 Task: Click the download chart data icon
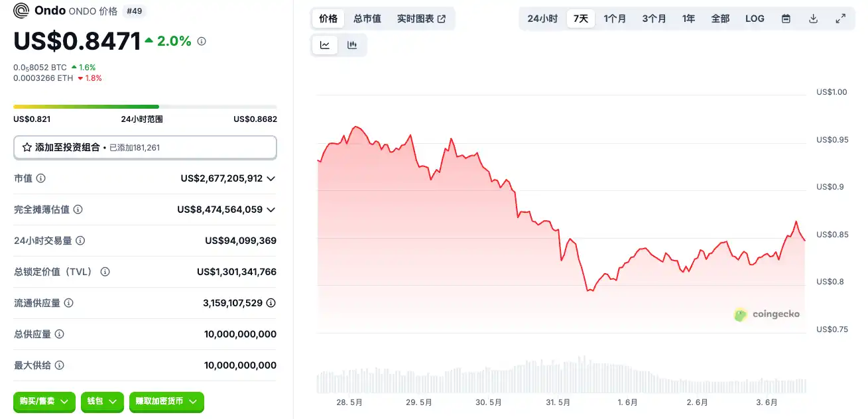pyautogui.click(x=813, y=19)
